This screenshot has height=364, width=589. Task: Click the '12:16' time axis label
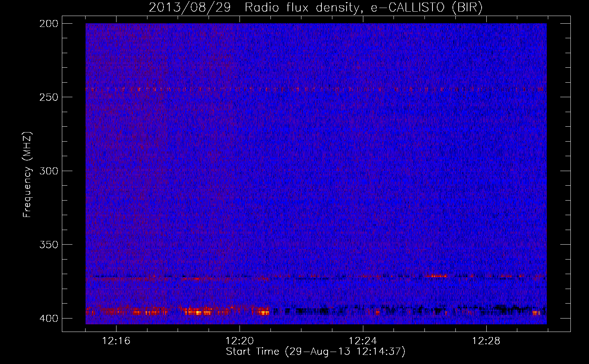pyautogui.click(x=116, y=341)
